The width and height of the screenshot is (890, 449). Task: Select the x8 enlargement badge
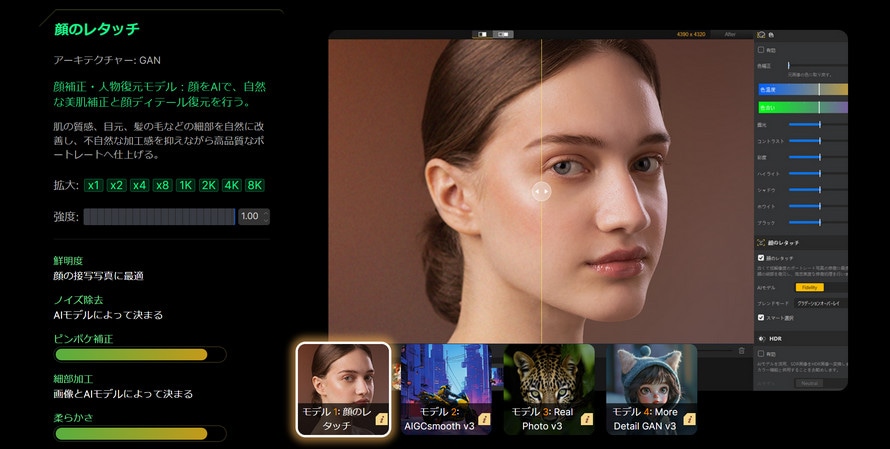[x=162, y=185]
